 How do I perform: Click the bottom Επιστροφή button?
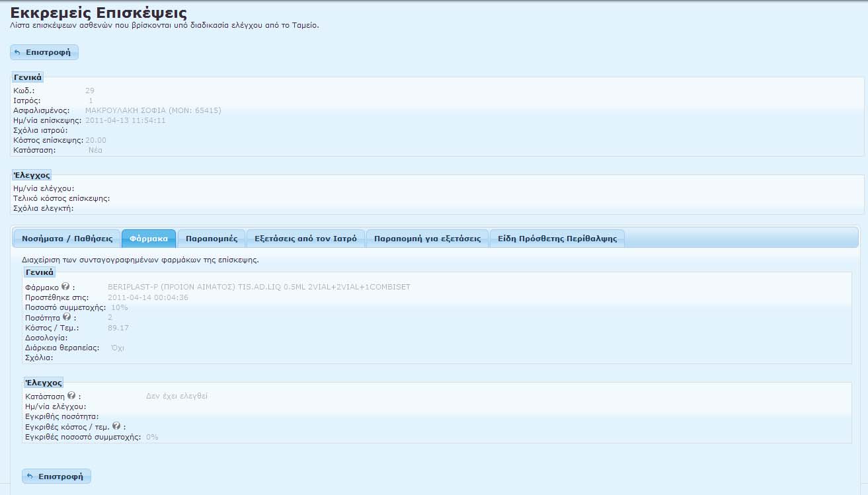[57, 476]
